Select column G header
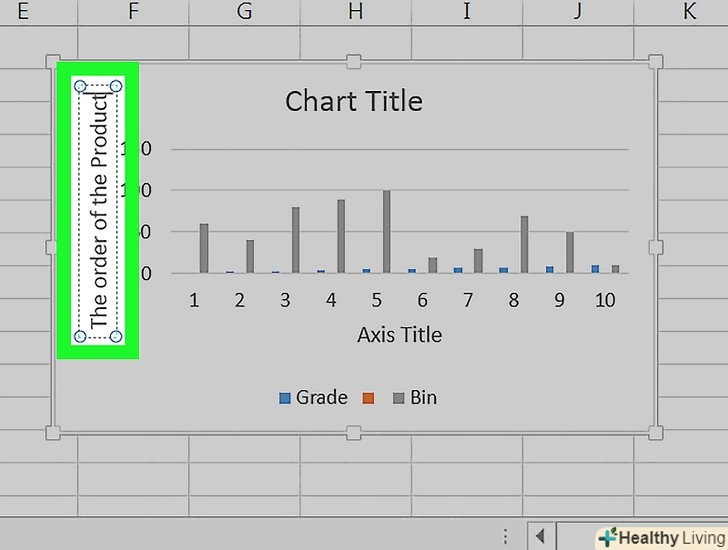This screenshot has height=550, width=728. (244, 12)
